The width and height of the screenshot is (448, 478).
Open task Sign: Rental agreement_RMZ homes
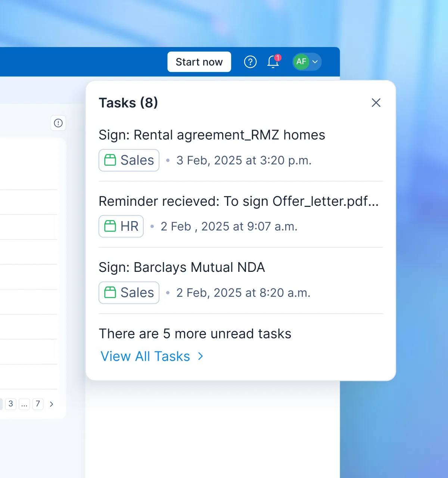[x=212, y=135]
